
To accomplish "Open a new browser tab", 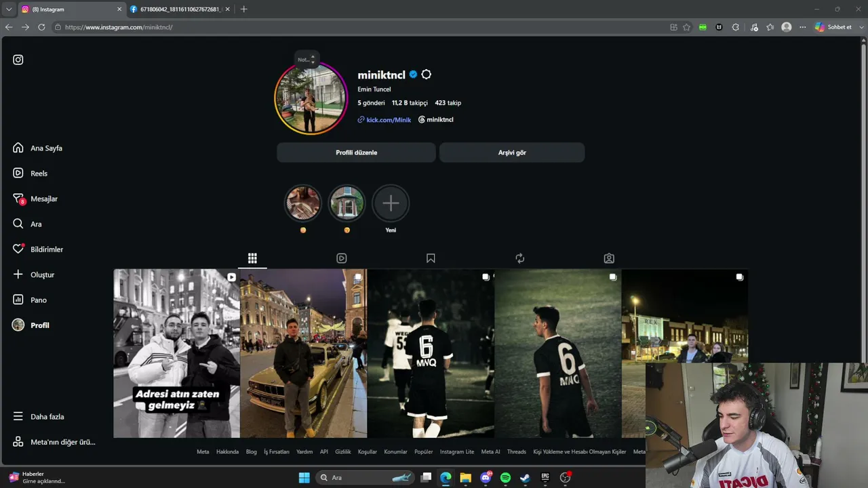I will click(x=244, y=9).
